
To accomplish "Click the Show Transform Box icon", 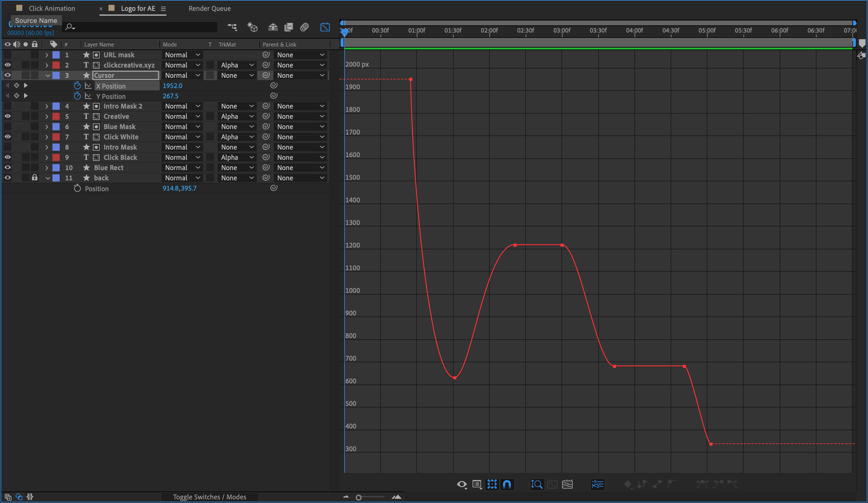I will [x=492, y=484].
